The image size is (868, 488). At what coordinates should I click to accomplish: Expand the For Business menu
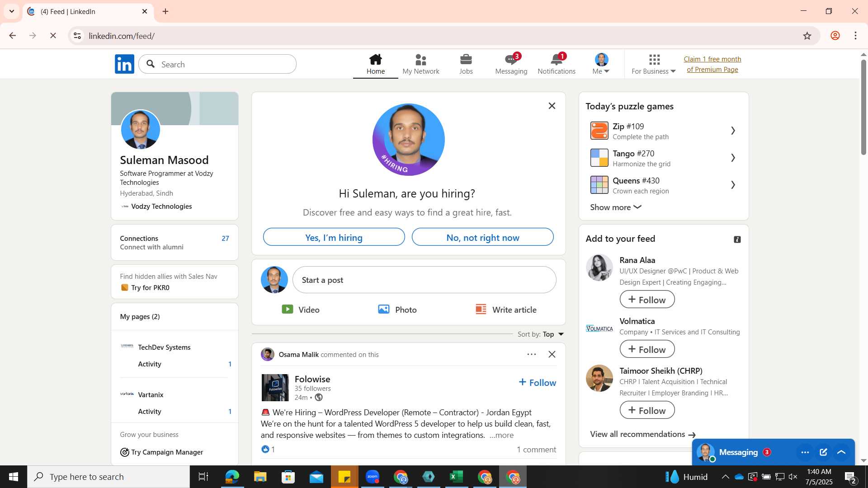click(654, 64)
